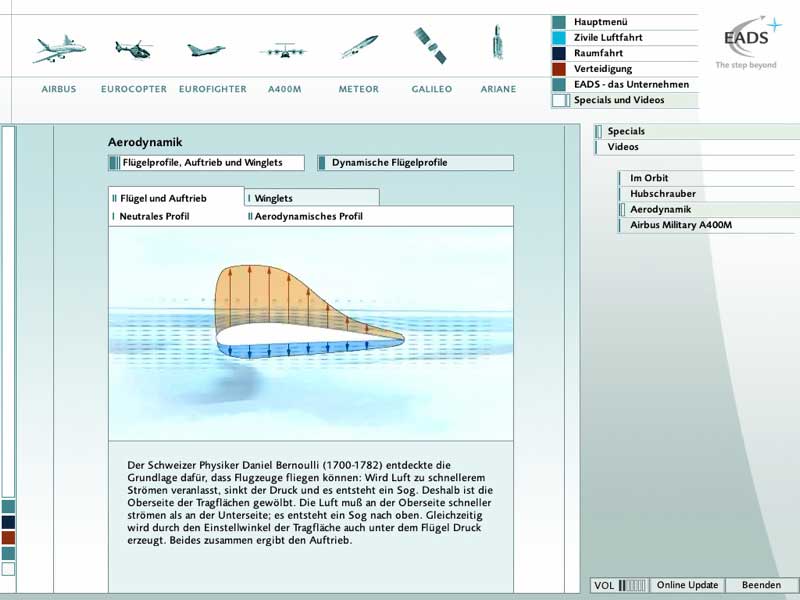The width and height of the screenshot is (800, 600).
Task: Click dark navy square in left strip
Action: (9, 522)
